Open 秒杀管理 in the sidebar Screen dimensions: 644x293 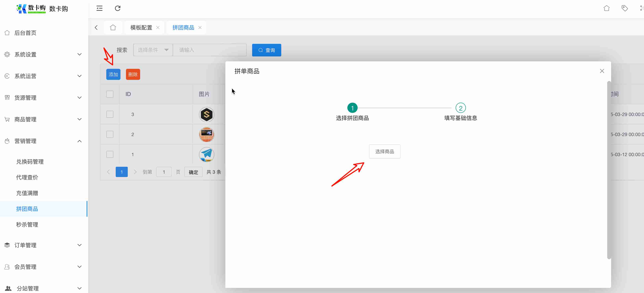coord(27,225)
